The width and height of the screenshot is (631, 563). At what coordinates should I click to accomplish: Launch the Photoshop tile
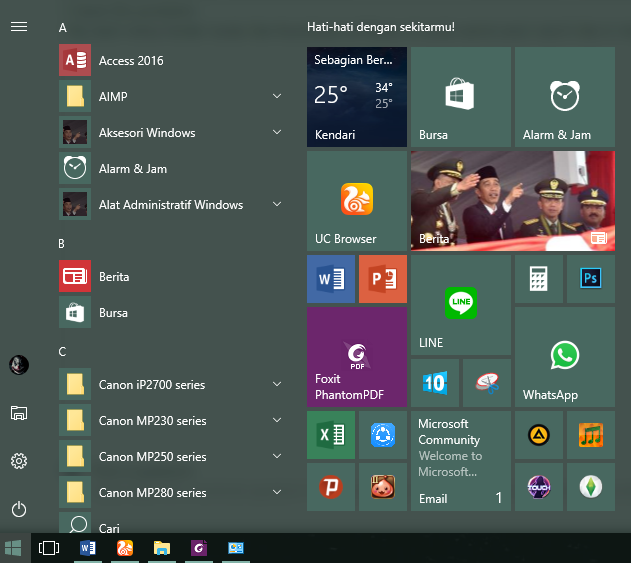(x=591, y=279)
